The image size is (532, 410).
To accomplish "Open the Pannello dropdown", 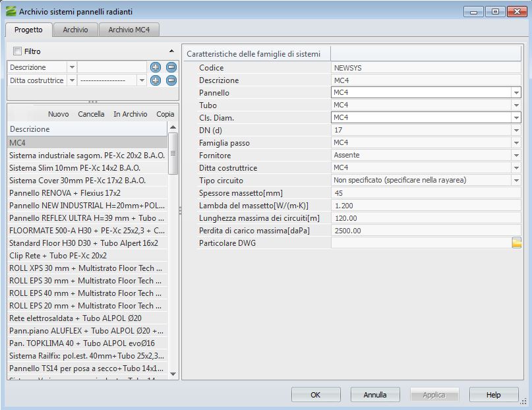I will [x=516, y=93].
